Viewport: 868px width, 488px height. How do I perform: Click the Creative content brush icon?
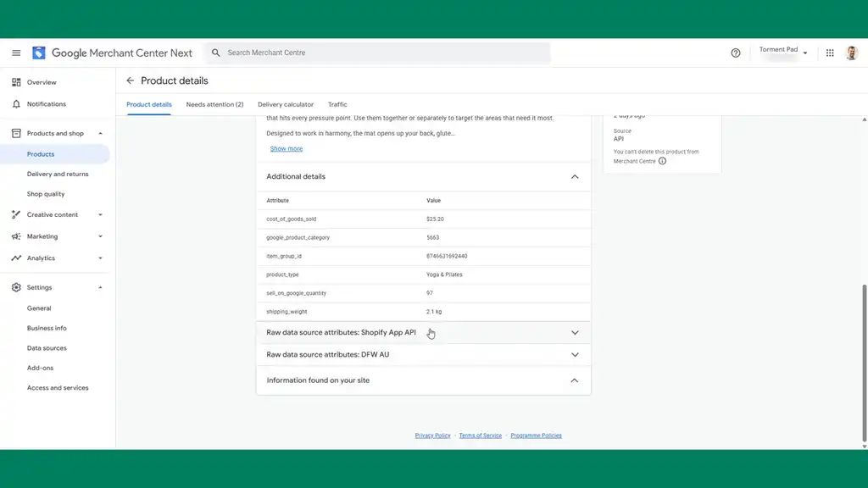[x=16, y=214]
